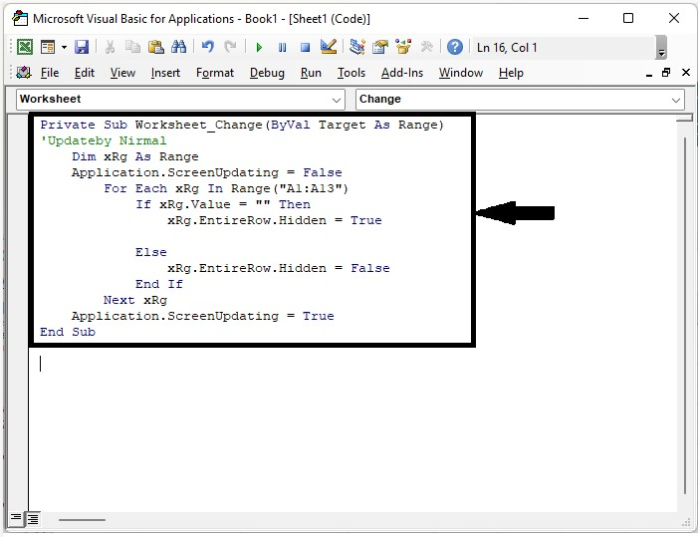Toggle Design Mode icon

click(328, 47)
